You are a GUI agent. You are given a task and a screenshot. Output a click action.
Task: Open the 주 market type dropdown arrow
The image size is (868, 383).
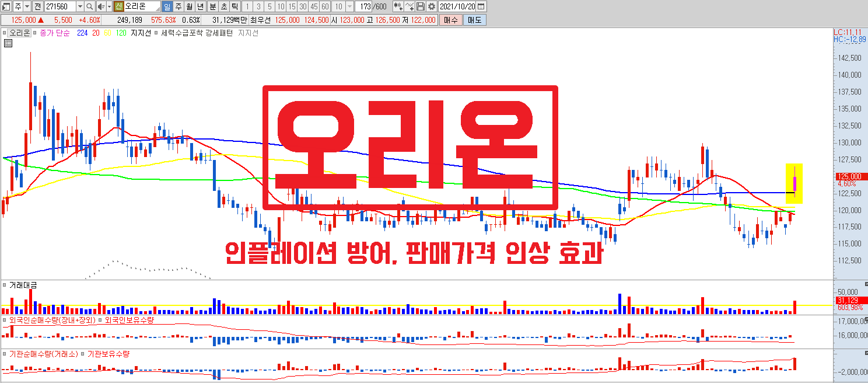[27, 6]
